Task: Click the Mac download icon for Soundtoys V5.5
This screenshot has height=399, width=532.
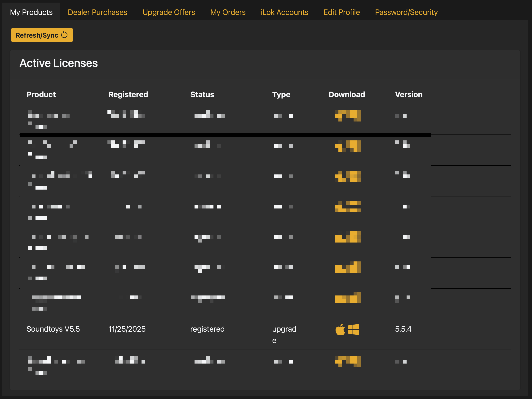Action: [340, 330]
